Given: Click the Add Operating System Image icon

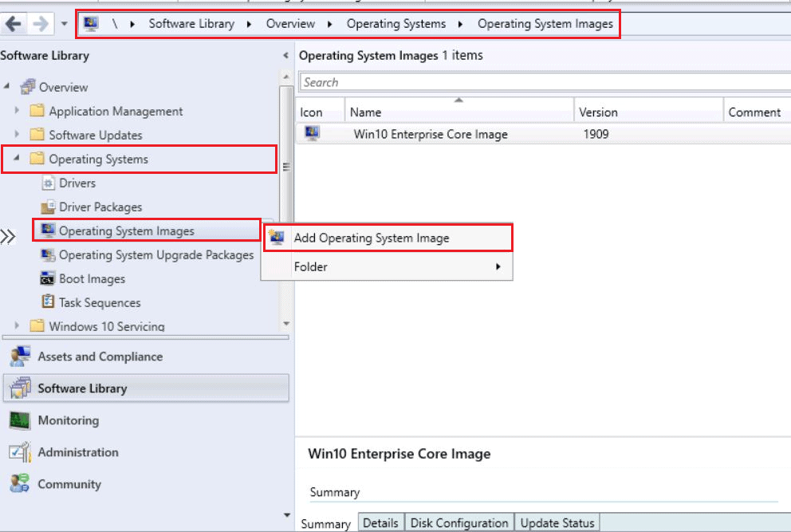Looking at the screenshot, I should [277, 237].
